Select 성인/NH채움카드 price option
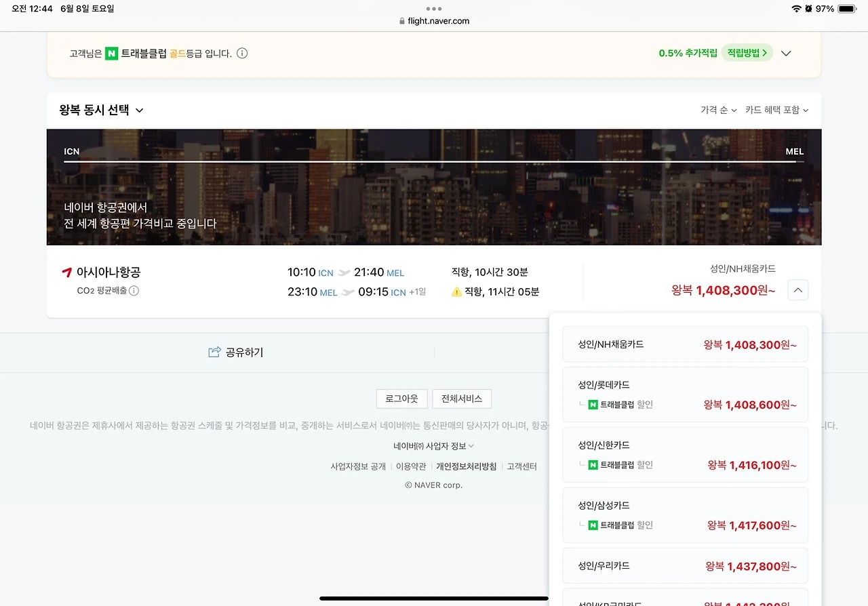The width and height of the screenshot is (868, 606). click(x=685, y=344)
